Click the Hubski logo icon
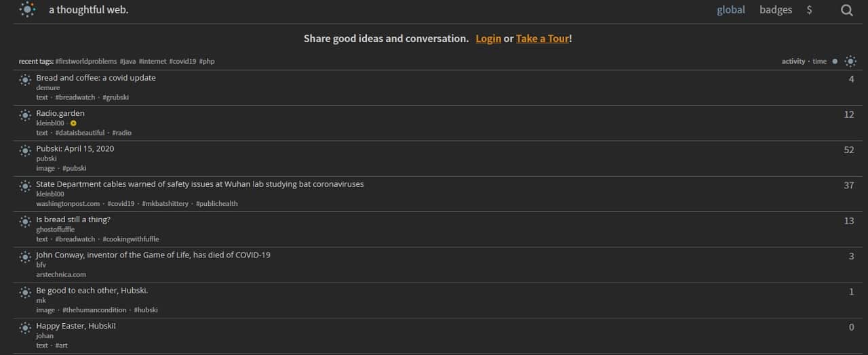 tap(27, 9)
